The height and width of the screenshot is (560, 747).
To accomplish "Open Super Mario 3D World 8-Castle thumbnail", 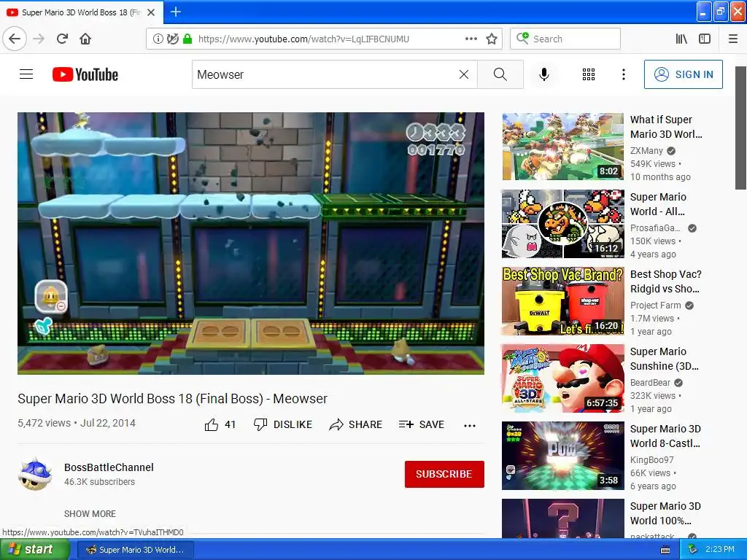I will (562, 456).
